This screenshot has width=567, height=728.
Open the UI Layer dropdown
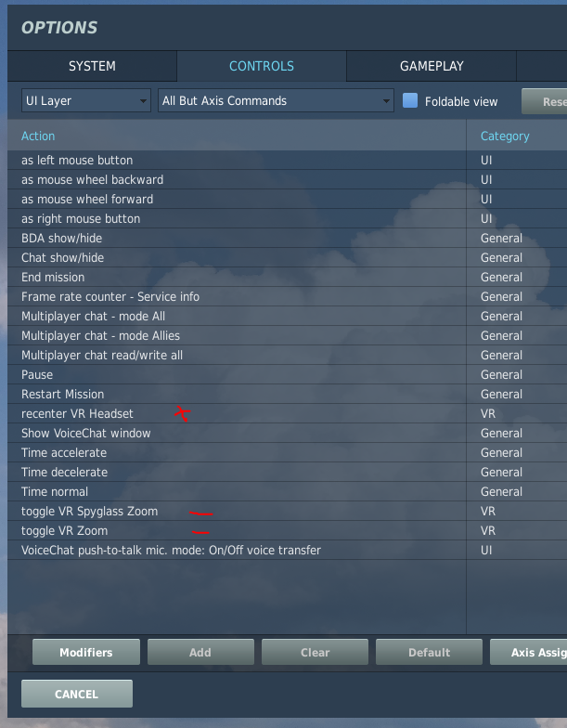coord(85,100)
